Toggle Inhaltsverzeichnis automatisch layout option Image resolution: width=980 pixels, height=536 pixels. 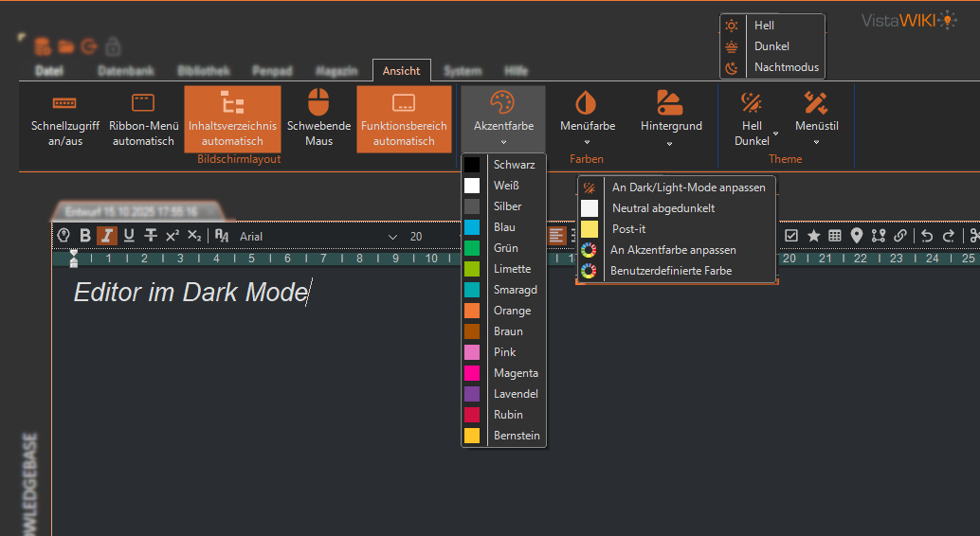232,119
